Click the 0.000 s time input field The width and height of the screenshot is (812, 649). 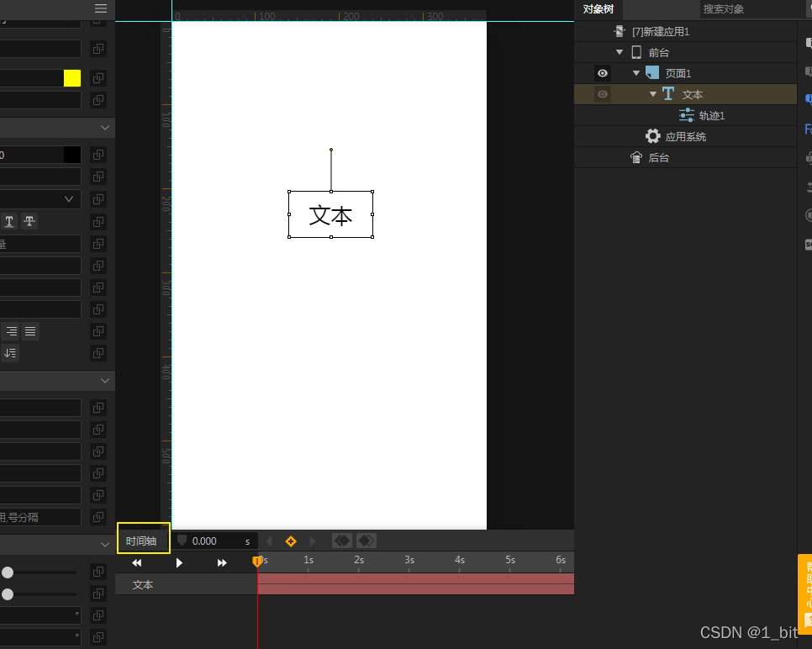click(x=214, y=541)
